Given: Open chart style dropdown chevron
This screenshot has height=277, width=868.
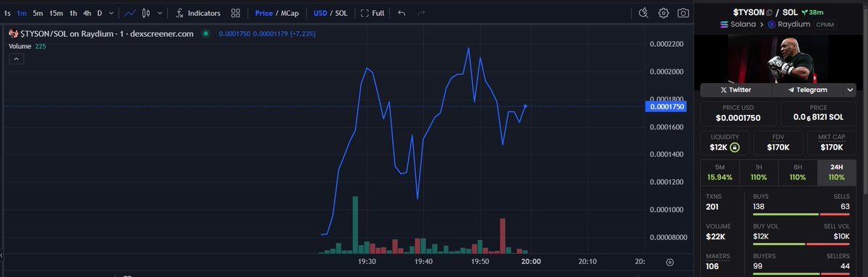Looking at the screenshot, I should click(x=160, y=13).
